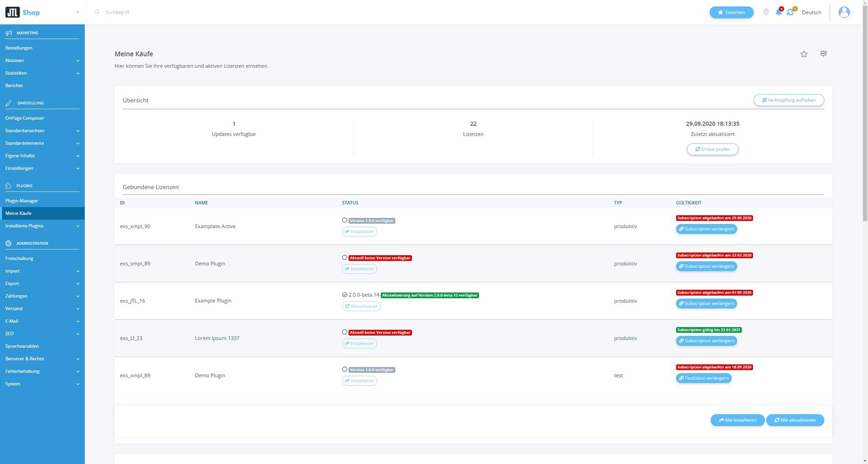This screenshot has height=464, width=868.
Task: Open notifications bell icon
Action: 778,12
